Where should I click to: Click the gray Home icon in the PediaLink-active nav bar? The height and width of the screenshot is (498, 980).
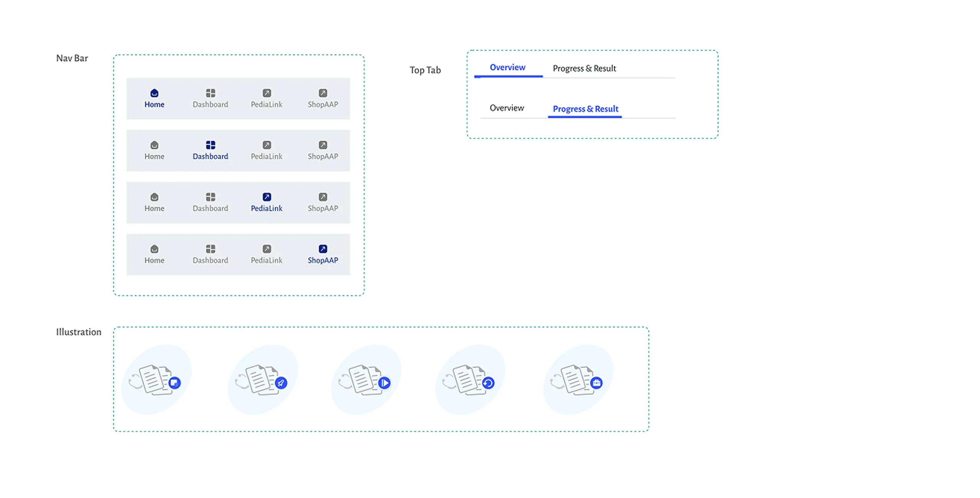click(154, 197)
